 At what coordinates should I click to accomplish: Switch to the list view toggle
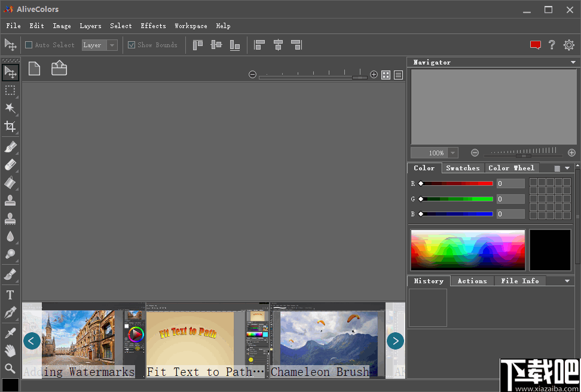[x=399, y=75]
